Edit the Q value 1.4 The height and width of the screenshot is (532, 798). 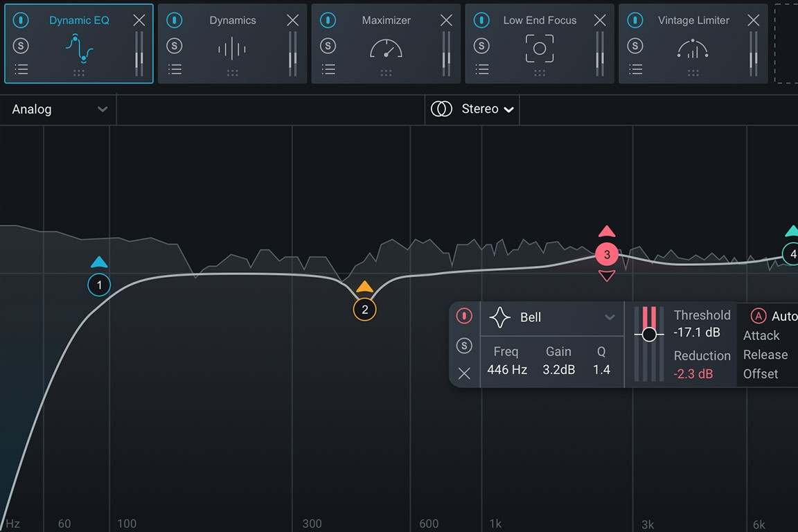click(601, 370)
